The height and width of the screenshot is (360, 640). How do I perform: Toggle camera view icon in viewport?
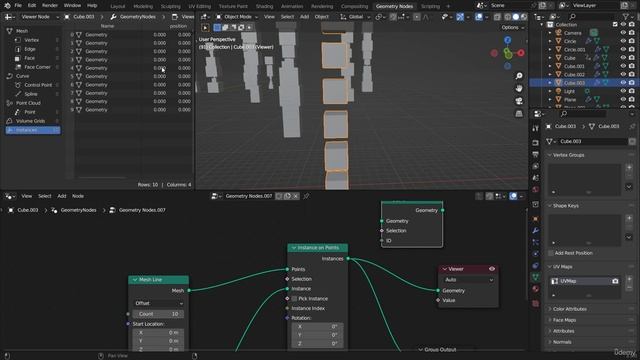click(x=519, y=101)
